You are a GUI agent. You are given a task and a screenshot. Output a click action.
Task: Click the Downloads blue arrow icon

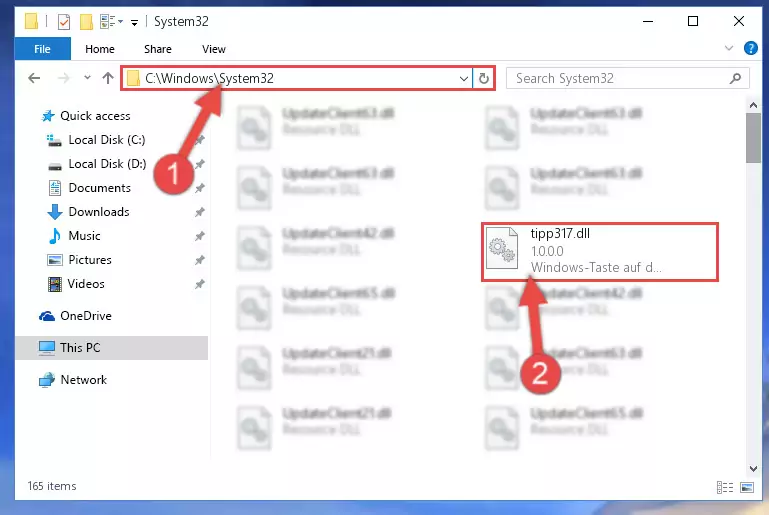click(x=54, y=212)
